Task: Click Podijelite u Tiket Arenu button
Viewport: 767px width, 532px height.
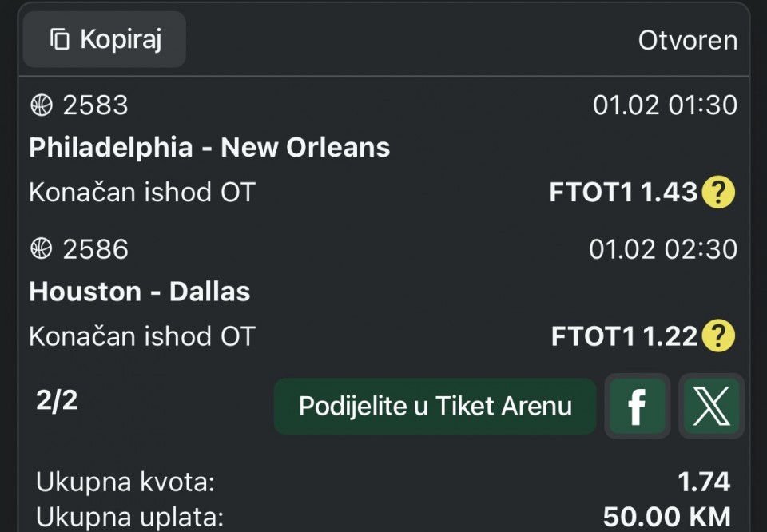Action: (x=435, y=406)
